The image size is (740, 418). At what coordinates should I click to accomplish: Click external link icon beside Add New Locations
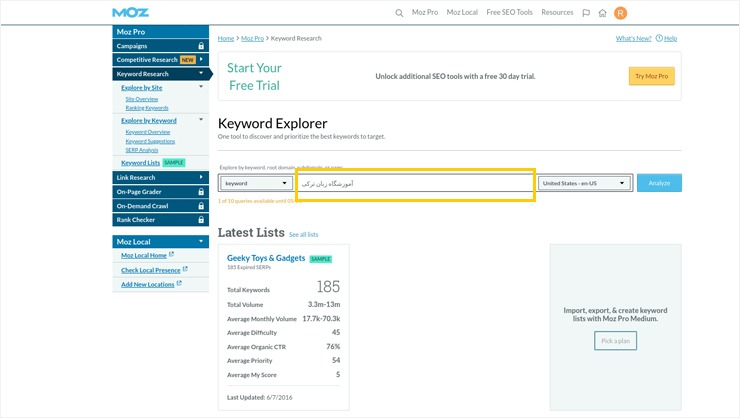coord(179,284)
